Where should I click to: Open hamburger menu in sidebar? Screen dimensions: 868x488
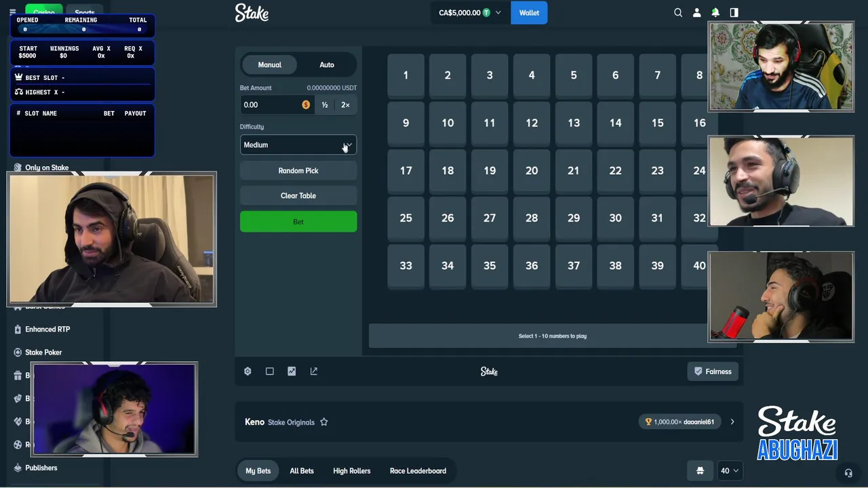coord(12,12)
